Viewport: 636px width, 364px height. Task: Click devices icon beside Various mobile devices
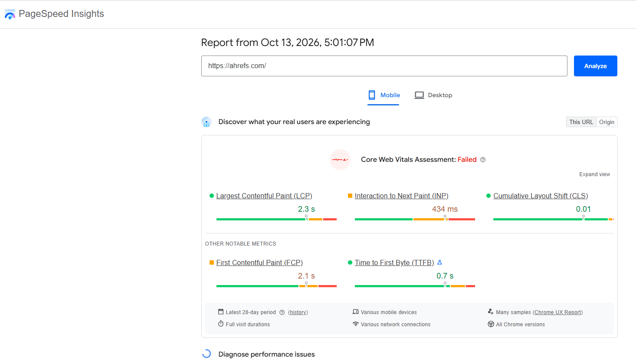point(356,312)
